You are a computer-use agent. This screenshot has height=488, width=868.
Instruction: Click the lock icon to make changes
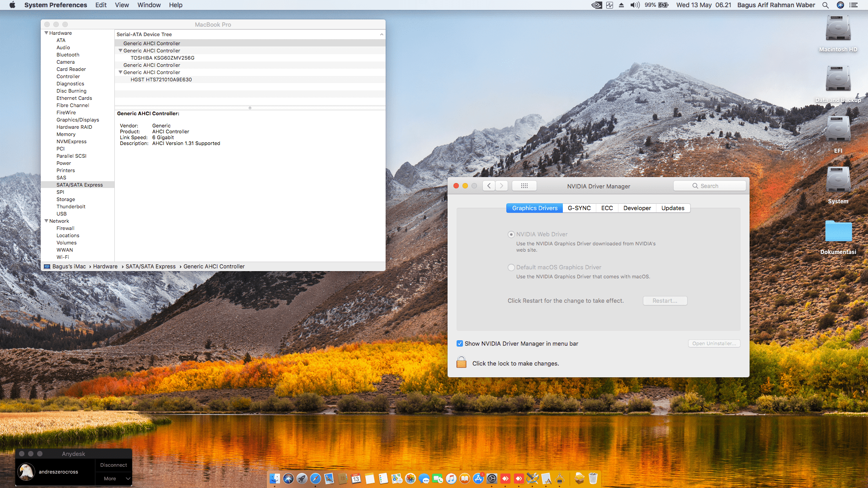click(461, 362)
